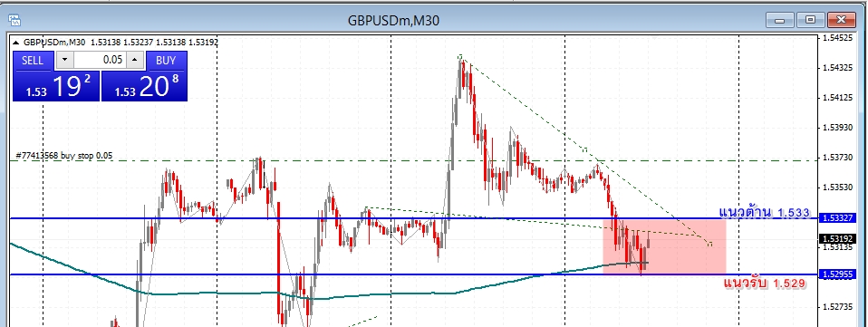Click the sell price tile 1.53 19
The width and height of the screenshot is (868, 327).
click(x=56, y=86)
